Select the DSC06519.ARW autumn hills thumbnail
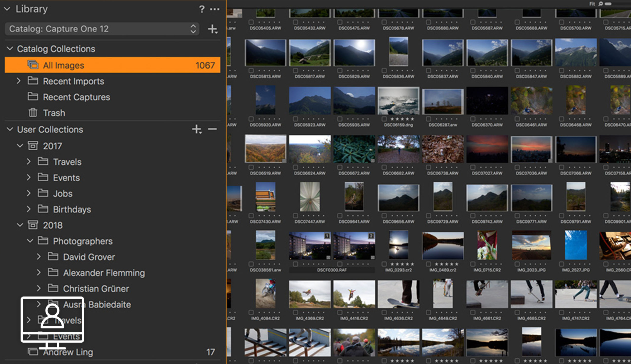This screenshot has width=631, height=364. [x=265, y=149]
